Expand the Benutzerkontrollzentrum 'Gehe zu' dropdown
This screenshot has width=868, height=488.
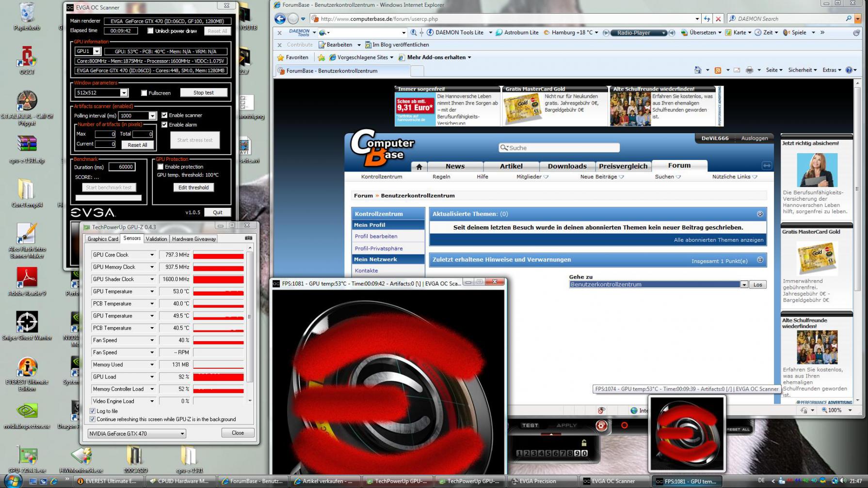tap(744, 284)
